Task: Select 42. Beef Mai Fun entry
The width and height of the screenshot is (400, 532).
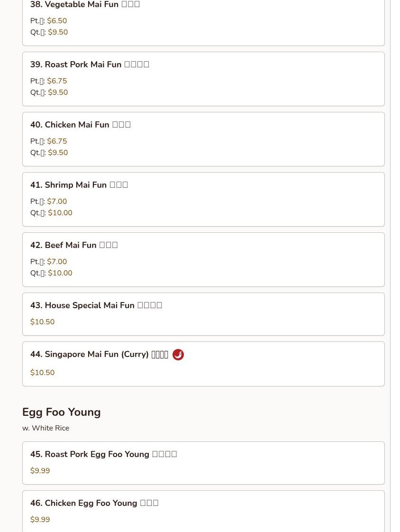Action: [x=203, y=259]
